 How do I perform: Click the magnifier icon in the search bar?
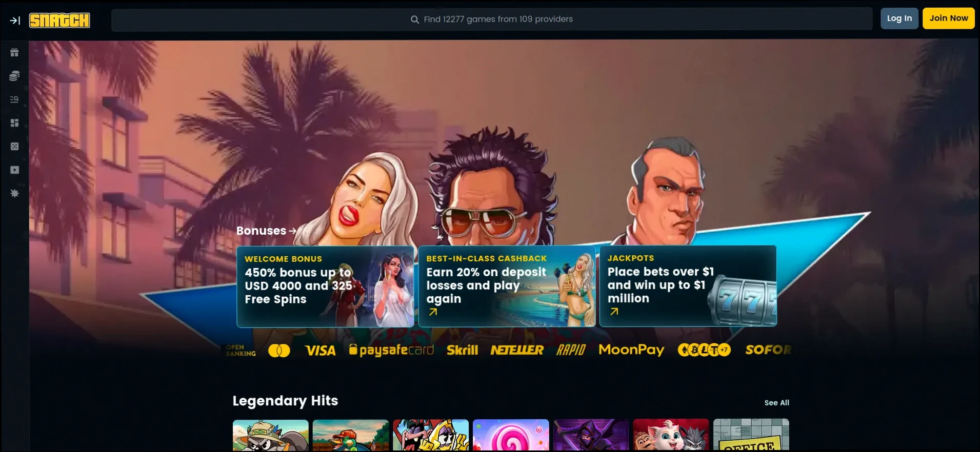[415, 19]
